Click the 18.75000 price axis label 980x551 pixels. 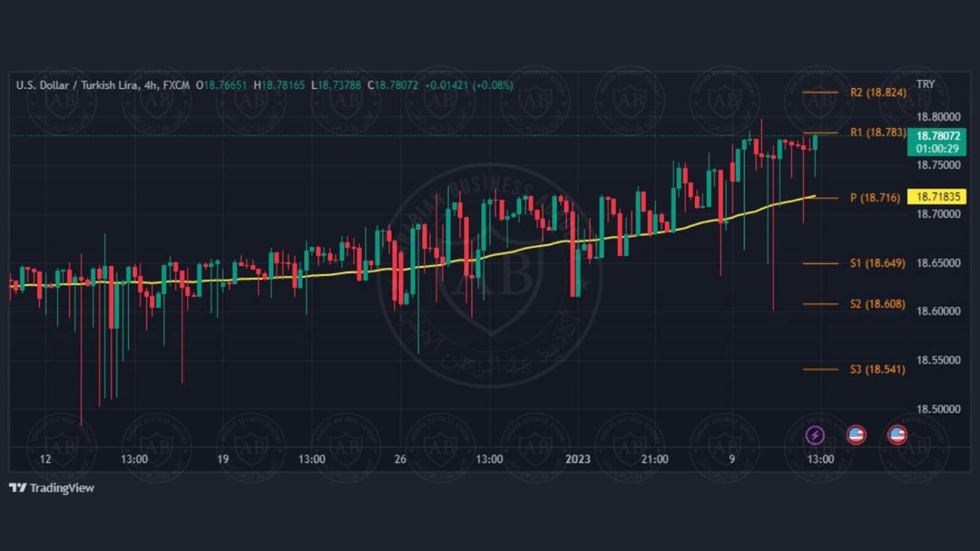pyautogui.click(x=938, y=165)
